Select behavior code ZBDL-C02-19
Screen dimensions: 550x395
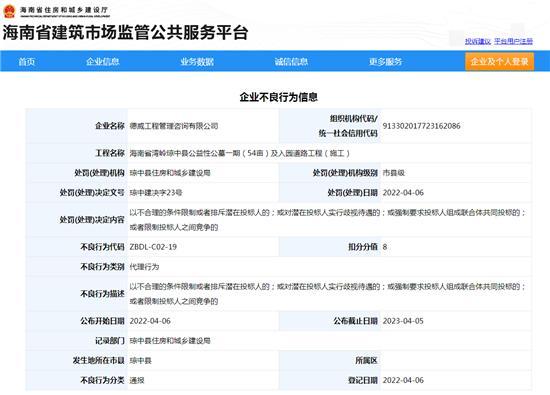point(153,247)
